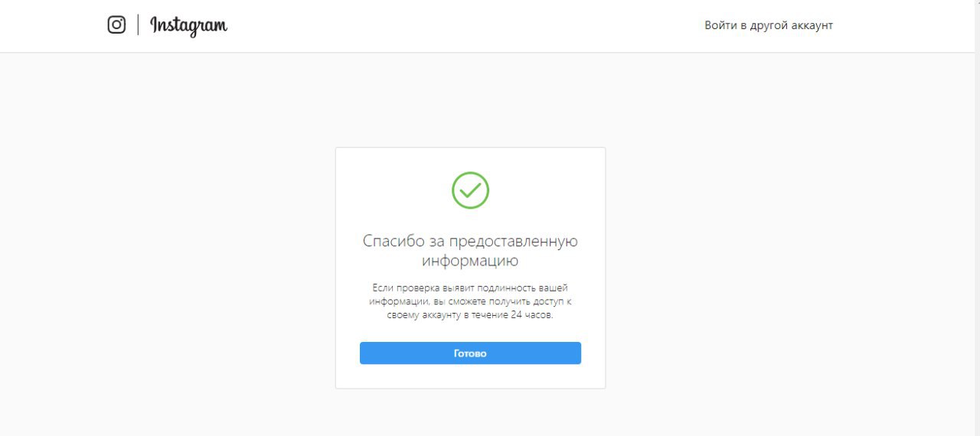This screenshot has height=436, width=980.
Task: Click the line "информации, вы сможете получить доступ к"
Action: point(470,301)
